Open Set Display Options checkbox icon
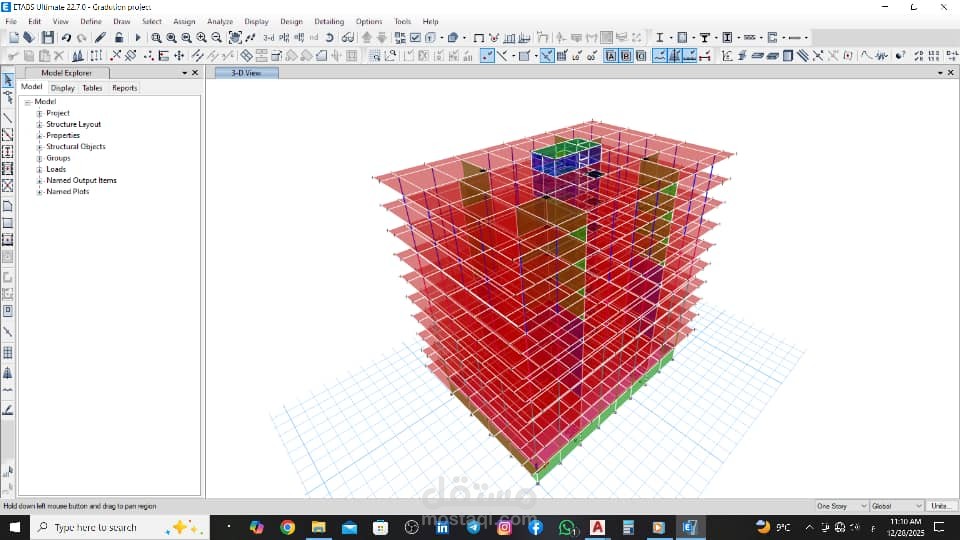Viewport: 960px width, 540px height. tap(415, 37)
